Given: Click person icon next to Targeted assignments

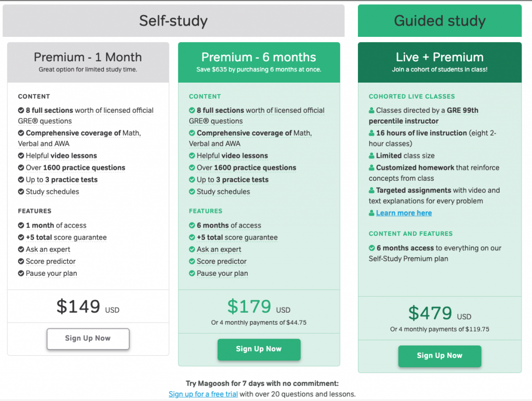Looking at the screenshot, I should [x=371, y=190].
